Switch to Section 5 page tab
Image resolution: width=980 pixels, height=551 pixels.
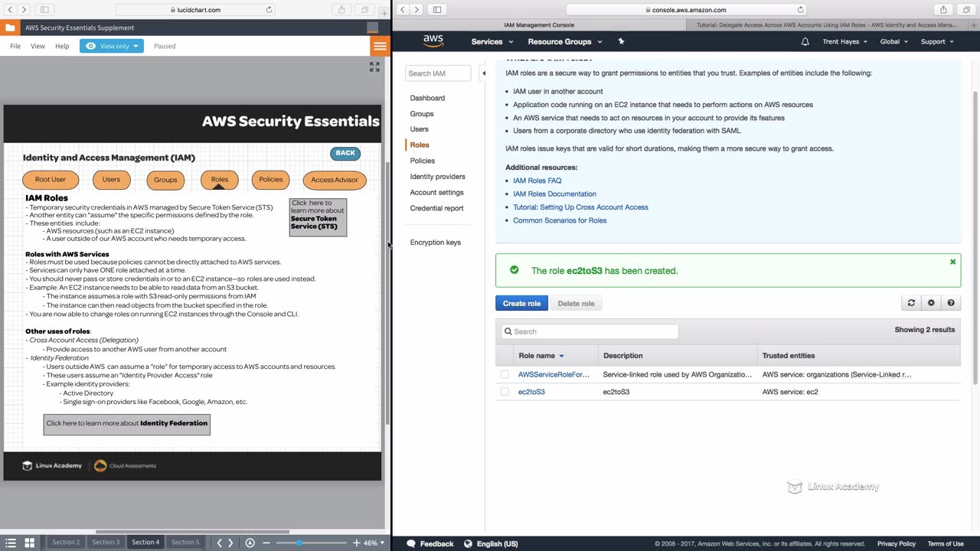click(x=185, y=543)
